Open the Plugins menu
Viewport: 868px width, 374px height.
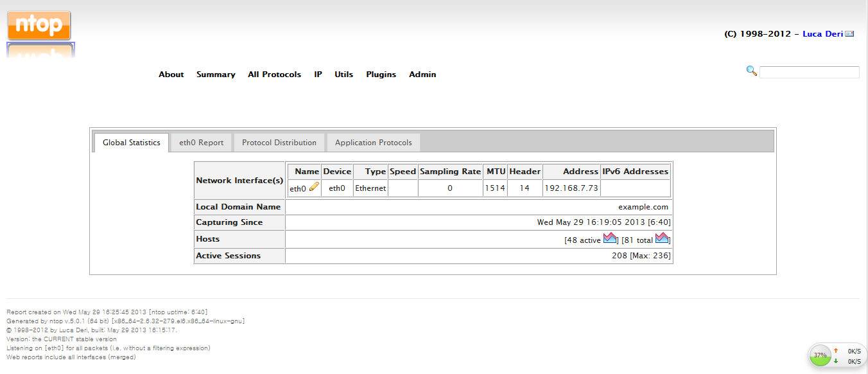tap(381, 75)
